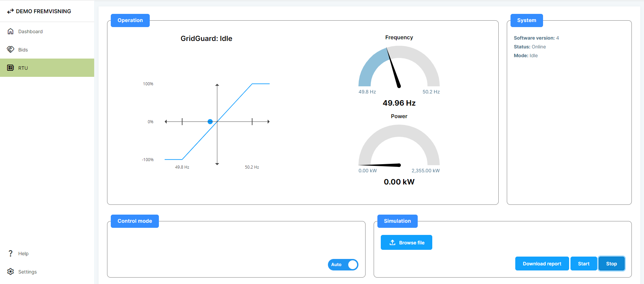644x284 pixels.
Task: Open the Settings page
Action: [47, 271]
